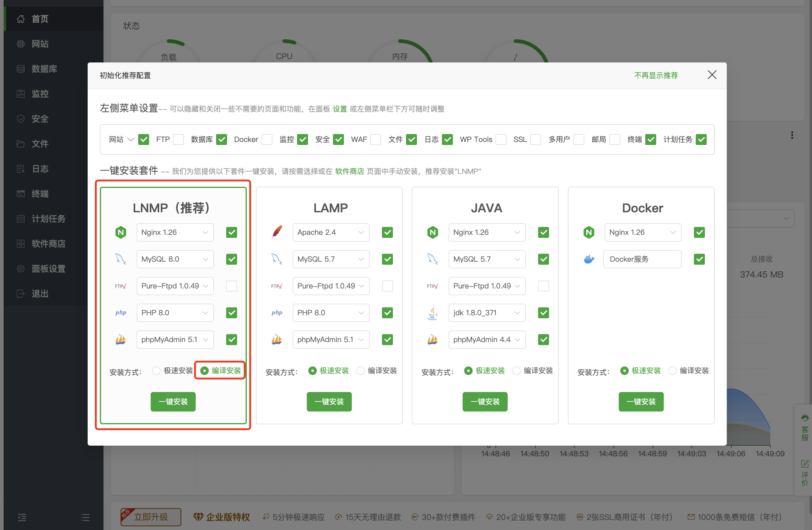The image size is (812, 530).
Task: Click the Nginx icon in LNMP panel
Action: pos(121,232)
